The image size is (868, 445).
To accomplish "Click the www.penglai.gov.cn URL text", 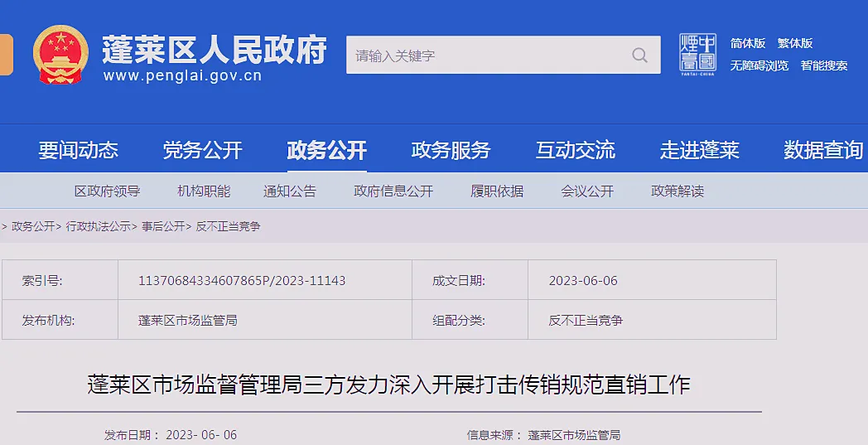I will coord(183,76).
